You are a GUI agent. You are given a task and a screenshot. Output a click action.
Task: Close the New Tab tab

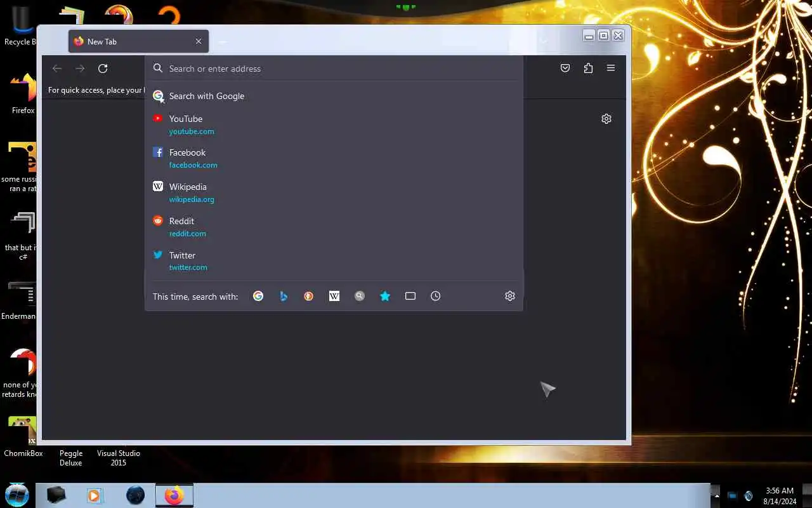(x=199, y=41)
